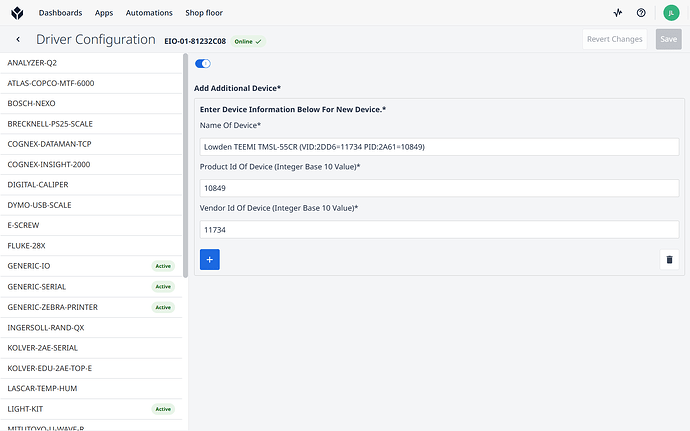Open the Apps menu
This screenshot has width=690, height=431.
coord(104,13)
